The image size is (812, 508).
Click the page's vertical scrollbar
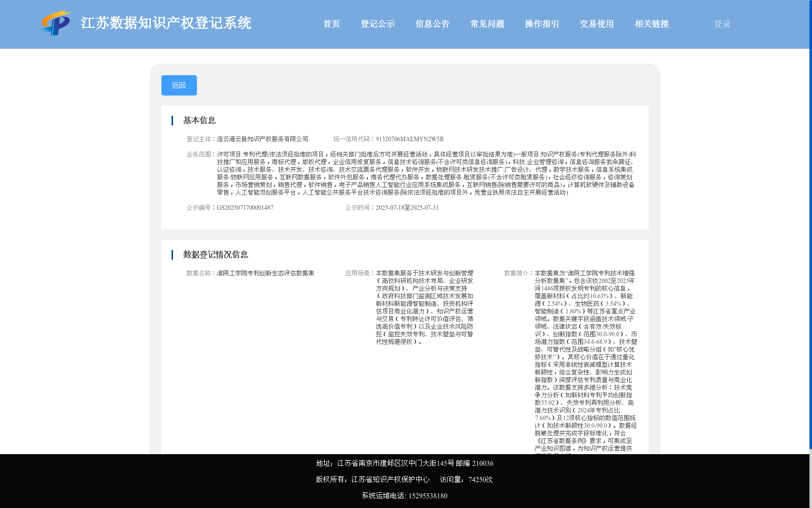[x=810, y=225]
